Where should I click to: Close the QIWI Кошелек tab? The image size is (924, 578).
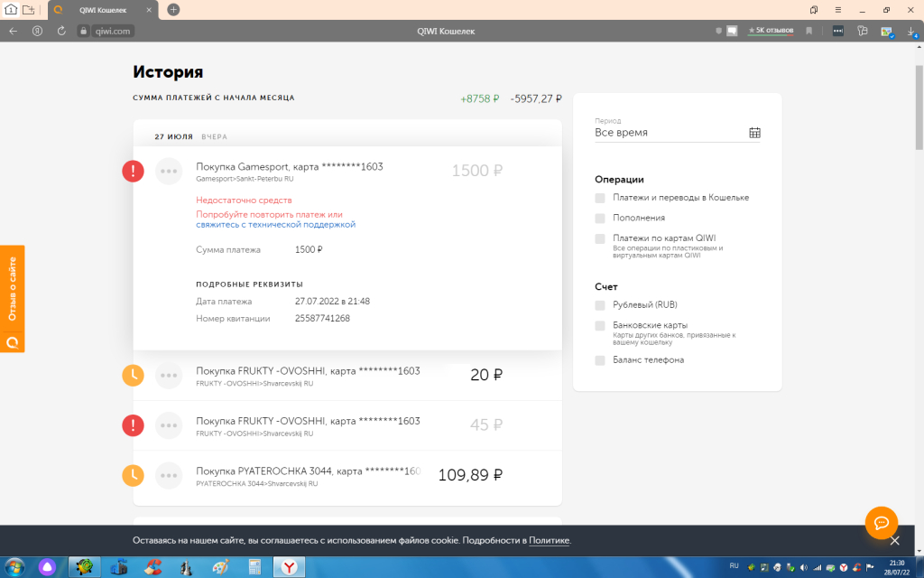tap(149, 10)
